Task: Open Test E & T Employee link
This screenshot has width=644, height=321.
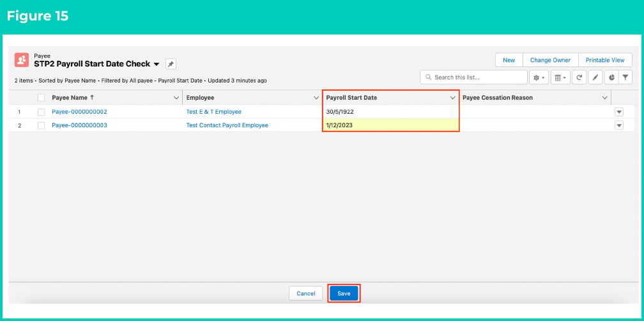Action: [213, 112]
